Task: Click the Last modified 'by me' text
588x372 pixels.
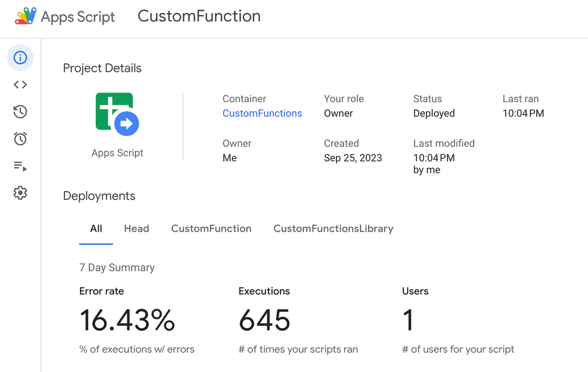Action: (x=427, y=170)
